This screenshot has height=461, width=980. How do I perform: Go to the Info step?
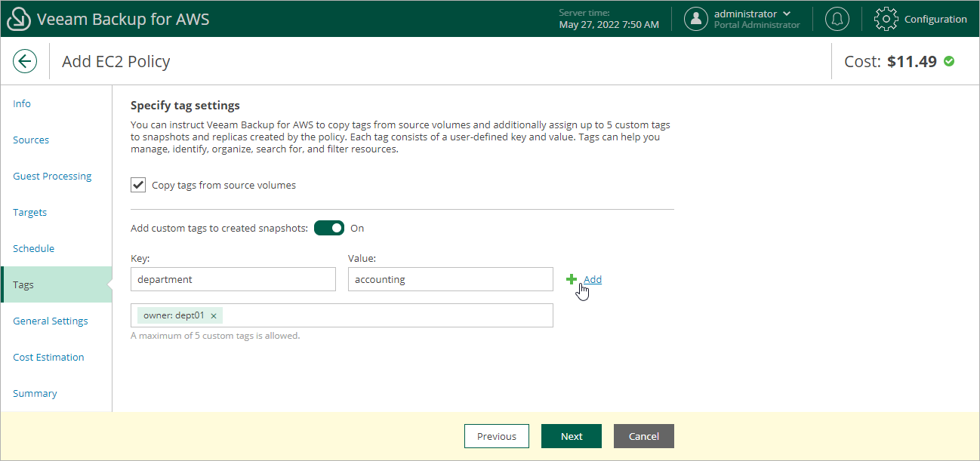(22, 103)
